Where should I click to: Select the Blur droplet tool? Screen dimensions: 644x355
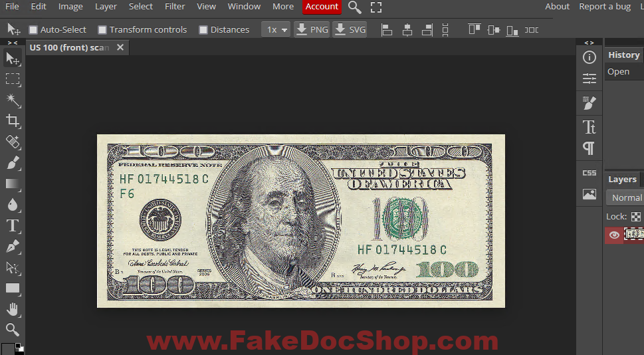(x=13, y=205)
